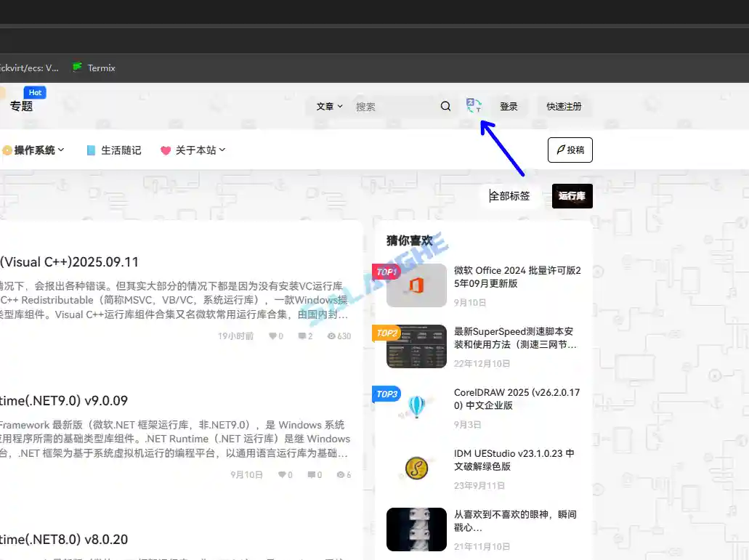Click the translation icon in the top bar
Image resolution: width=749 pixels, height=560 pixels.
pyautogui.click(x=474, y=105)
